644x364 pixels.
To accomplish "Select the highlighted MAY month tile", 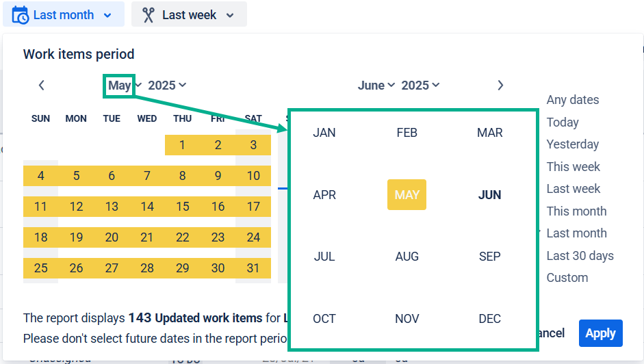I will pos(407,195).
